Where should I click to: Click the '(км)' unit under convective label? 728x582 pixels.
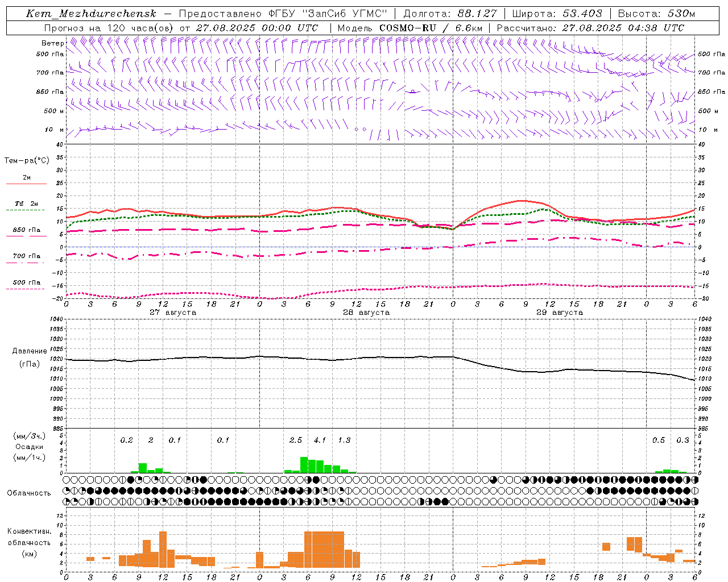pyautogui.click(x=30, y=554)
